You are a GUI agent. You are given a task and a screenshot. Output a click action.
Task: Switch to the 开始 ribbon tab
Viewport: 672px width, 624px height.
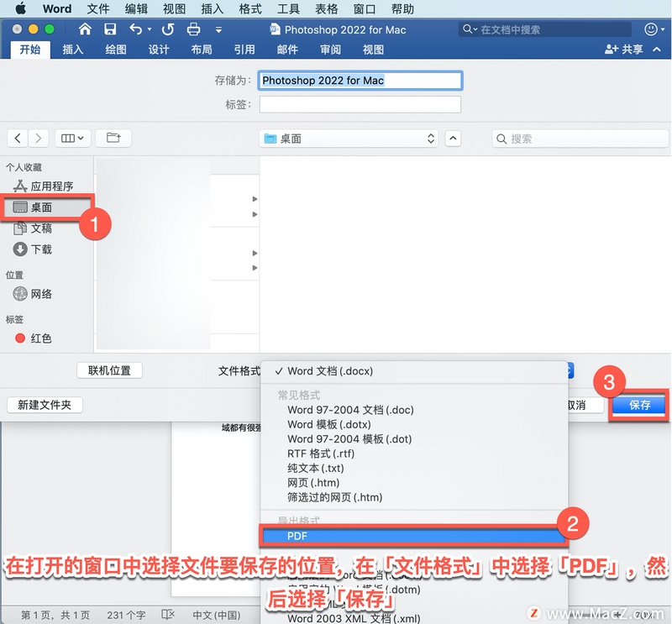[30, 50]
